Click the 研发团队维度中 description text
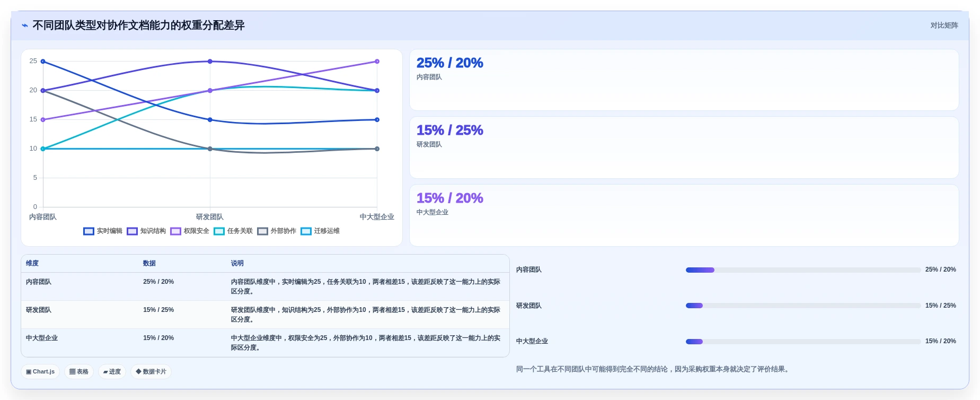Image resolution: width=980 pixels, height=400 pixels. tap(366, 315)
